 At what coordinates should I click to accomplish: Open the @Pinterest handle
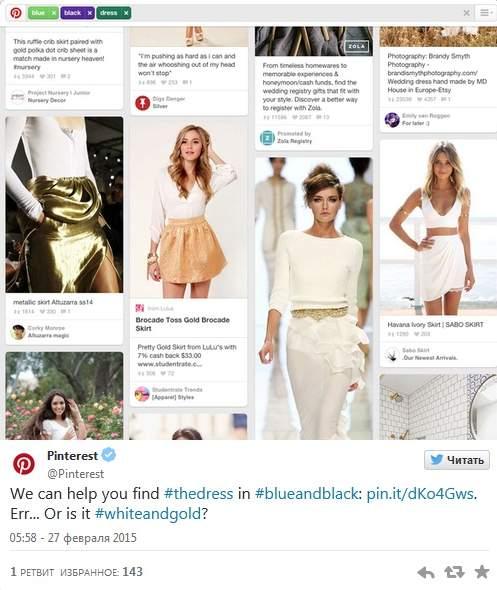pyautogui.click(x=76, y=474)
